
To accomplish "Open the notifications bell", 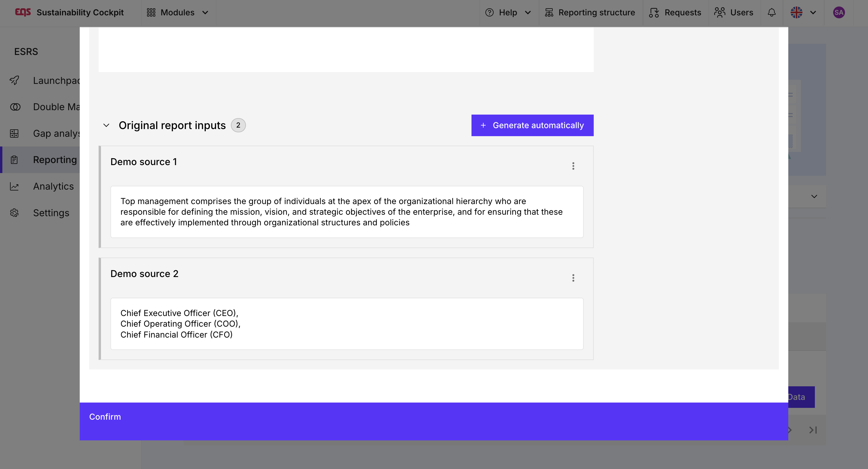I will click(771, 12).
